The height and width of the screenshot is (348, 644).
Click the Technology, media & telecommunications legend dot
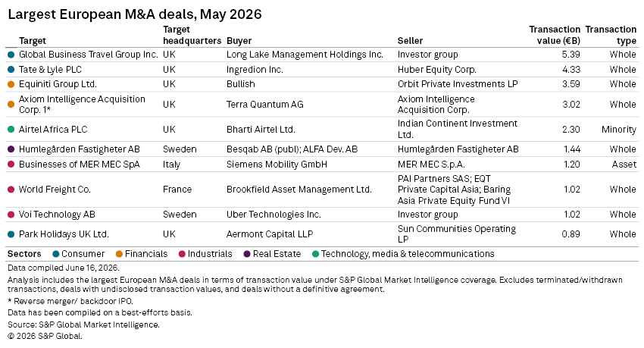tap(315, 254)
